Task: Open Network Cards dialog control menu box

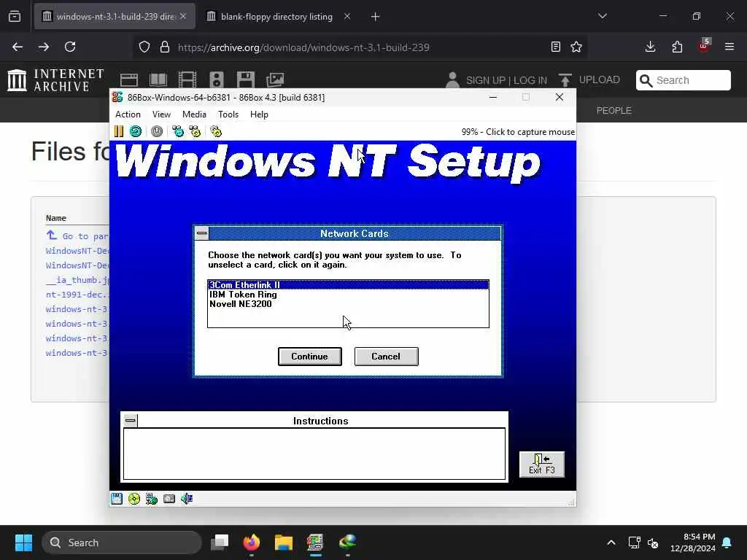Action: click(202, 233)
